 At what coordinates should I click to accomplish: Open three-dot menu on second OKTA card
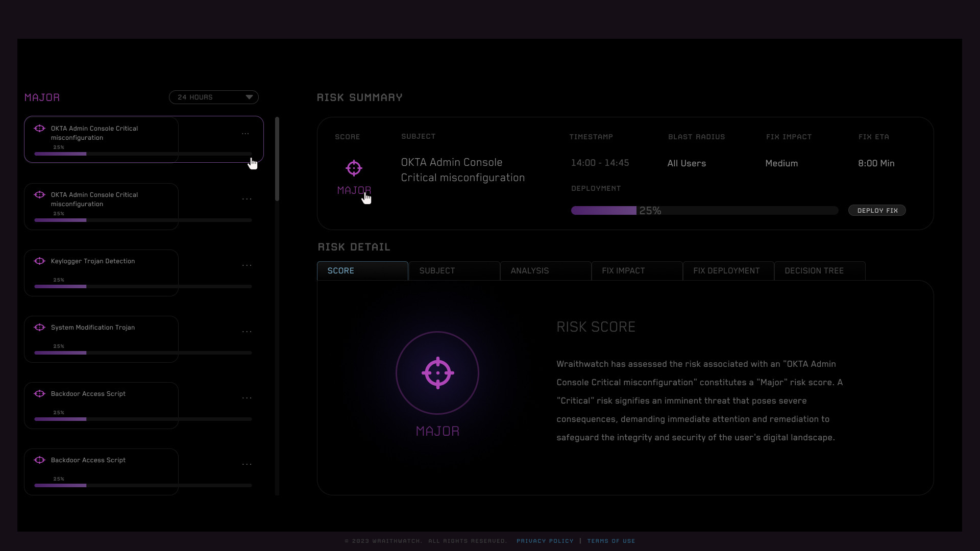(x=247, y=199)
